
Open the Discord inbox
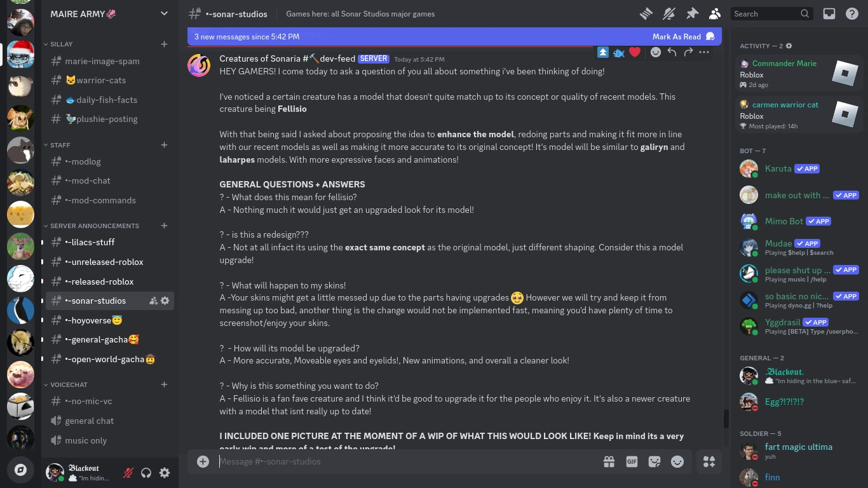(x=829, y=13)
